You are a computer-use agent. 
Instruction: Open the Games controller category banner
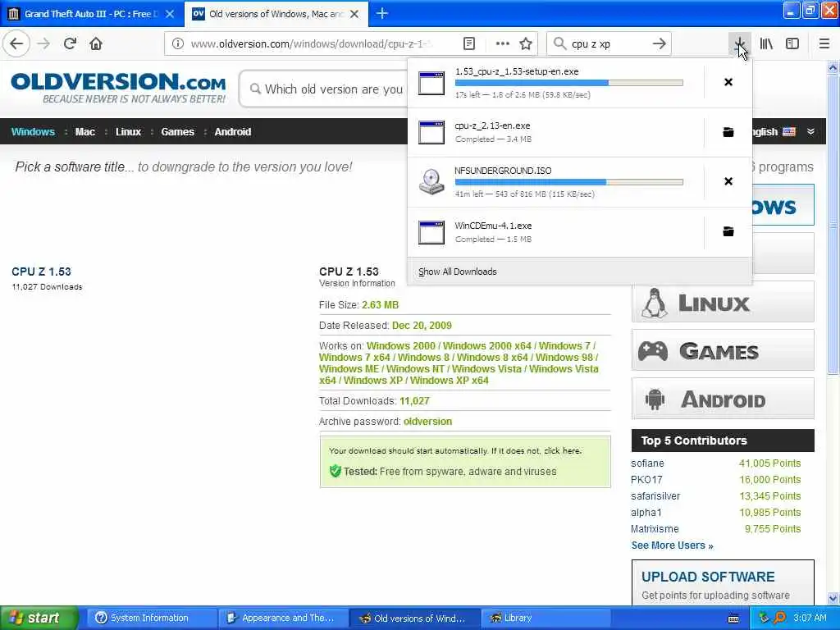pyautogui.click(x=723, y=351)
